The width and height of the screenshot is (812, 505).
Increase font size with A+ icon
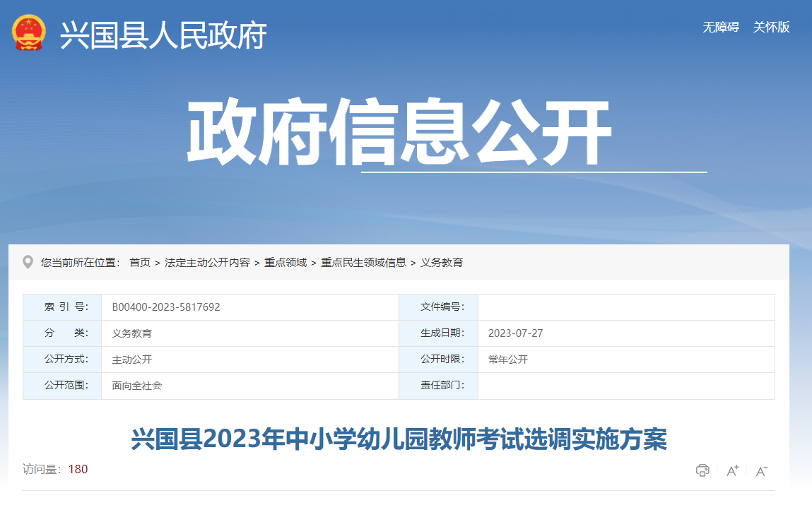732,470
